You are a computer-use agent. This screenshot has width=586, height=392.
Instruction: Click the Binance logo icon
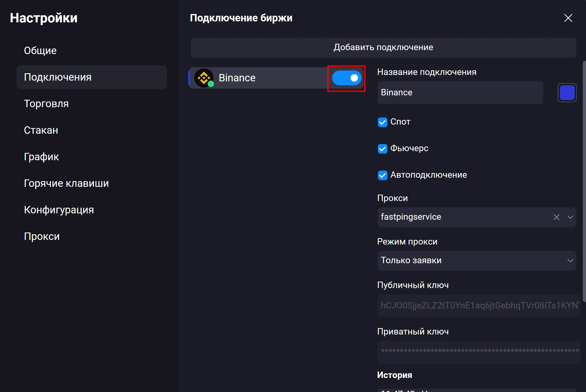[204, 78]
